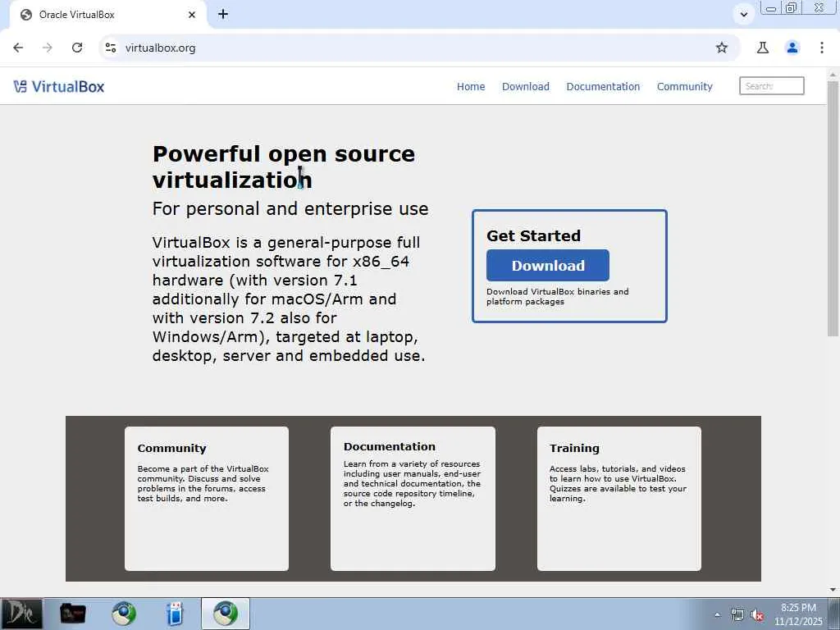The image size is (840, 630).
Task: Open the Documentation card
Action: pos(413,498)
